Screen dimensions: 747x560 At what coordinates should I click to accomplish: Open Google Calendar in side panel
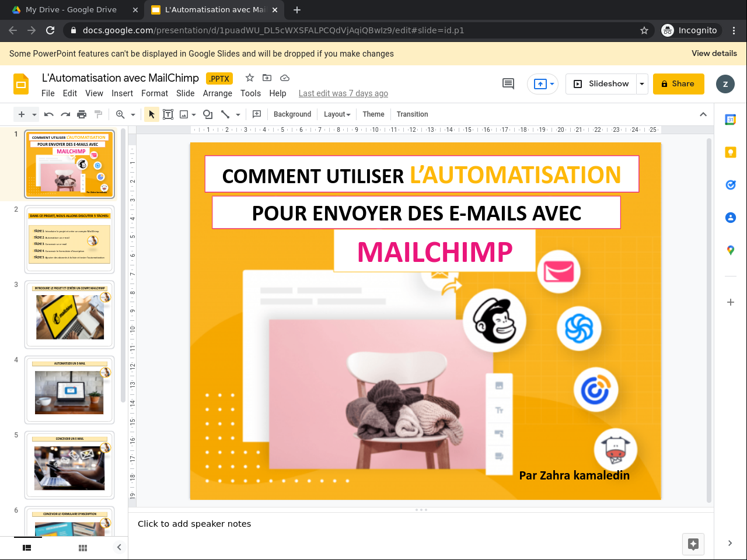pos(731,120)
